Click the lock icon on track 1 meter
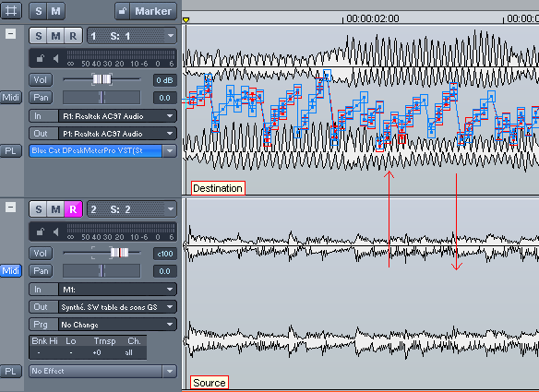 coord(41,59)
